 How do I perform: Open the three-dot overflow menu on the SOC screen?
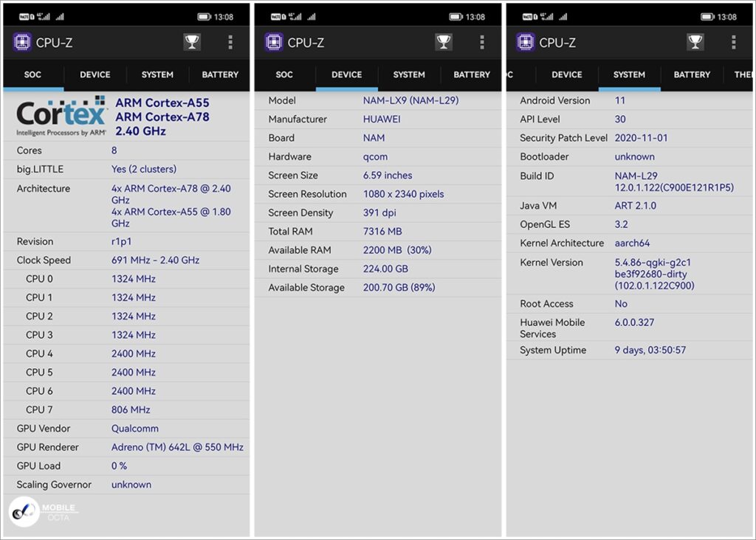230,42
